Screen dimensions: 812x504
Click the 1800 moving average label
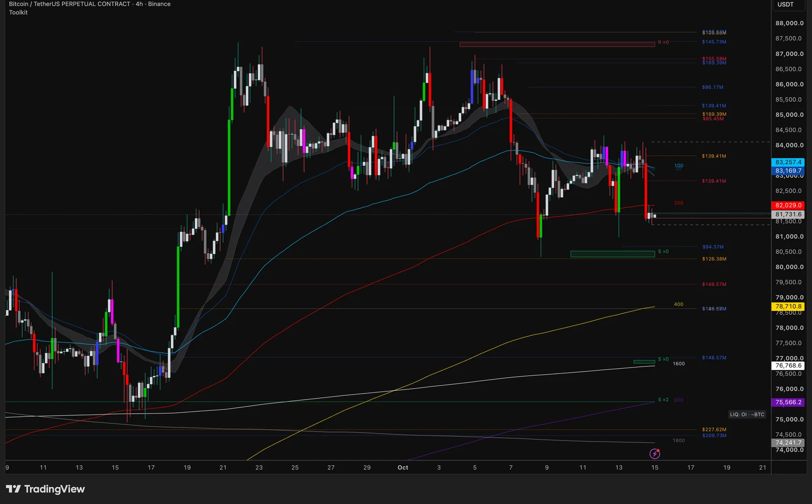679,441
